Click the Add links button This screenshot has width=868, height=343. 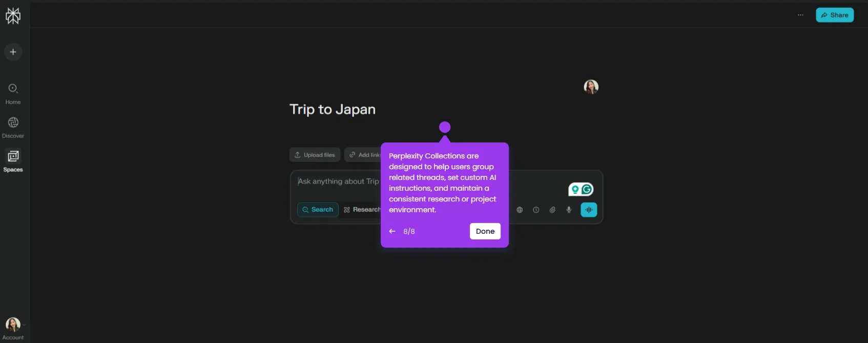click(363, 155)
